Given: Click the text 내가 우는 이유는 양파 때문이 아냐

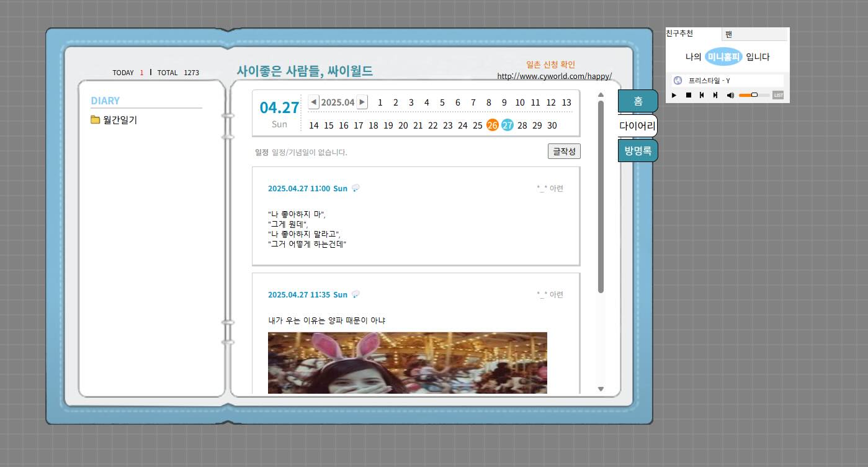Looking at the screenshot, I should (327, 321).
